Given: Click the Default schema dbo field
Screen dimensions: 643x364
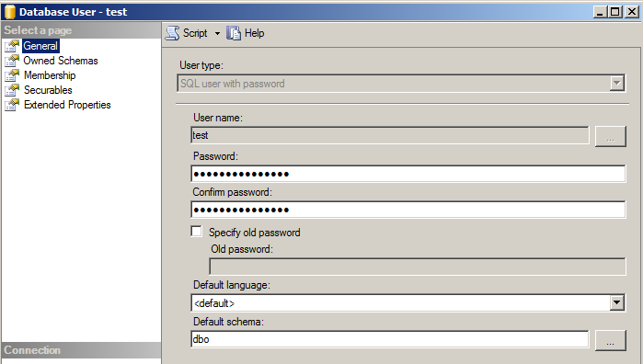Looking at the screenshot, I should coord(390,339).
